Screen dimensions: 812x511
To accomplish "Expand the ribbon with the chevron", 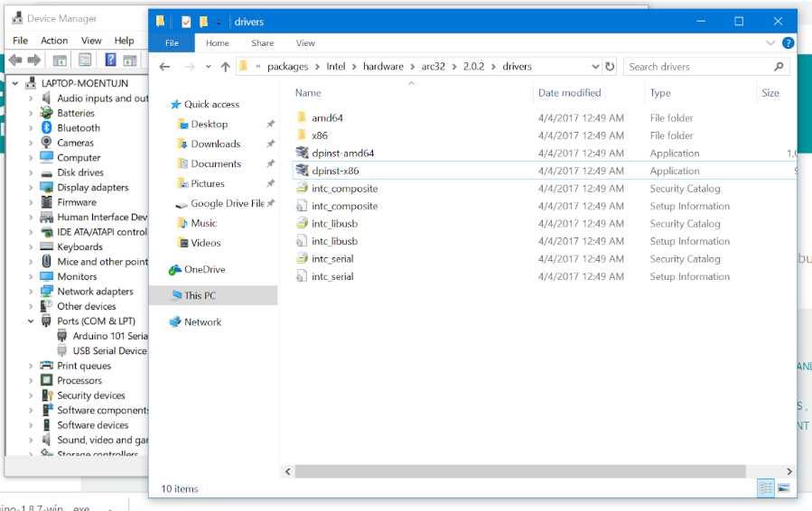I will point(770,42).
